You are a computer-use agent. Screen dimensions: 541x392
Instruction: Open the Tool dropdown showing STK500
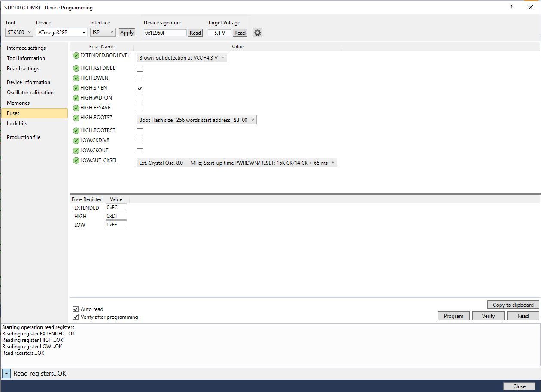(x=19, y=33)
